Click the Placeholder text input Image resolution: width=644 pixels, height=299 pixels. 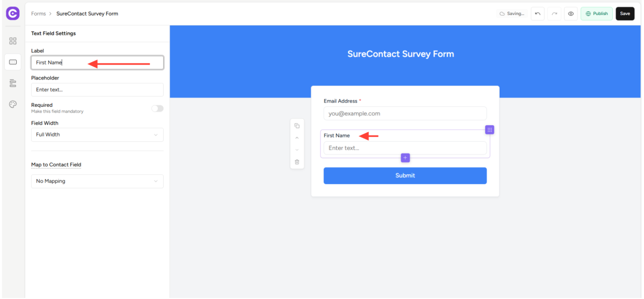(x=97, y=90)
